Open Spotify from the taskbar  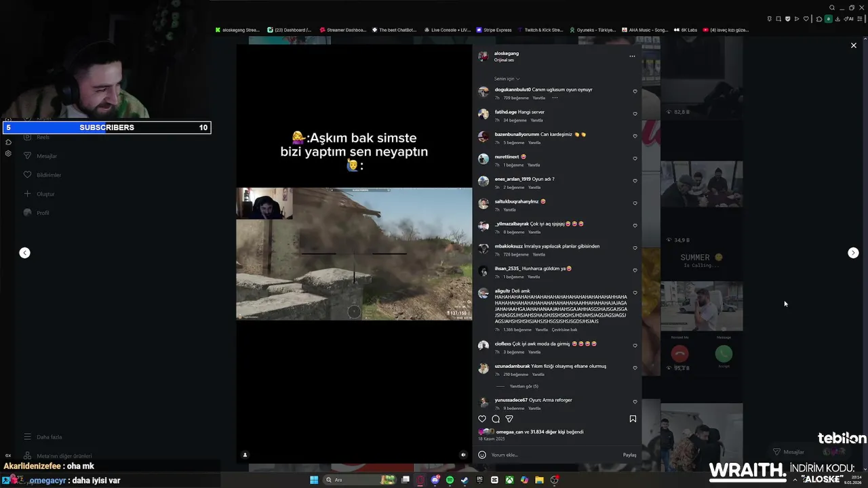pyautogui.click(x=450, y=480)
